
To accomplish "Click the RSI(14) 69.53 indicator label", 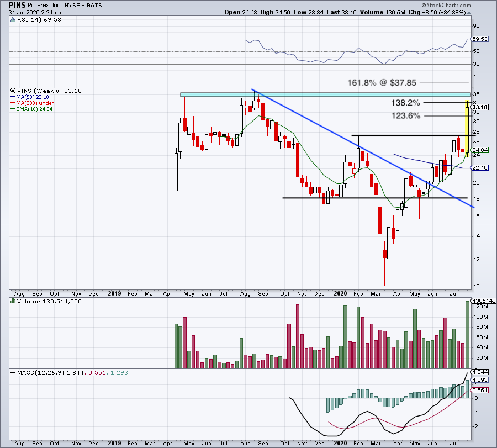I will click(x=39, y=20).
